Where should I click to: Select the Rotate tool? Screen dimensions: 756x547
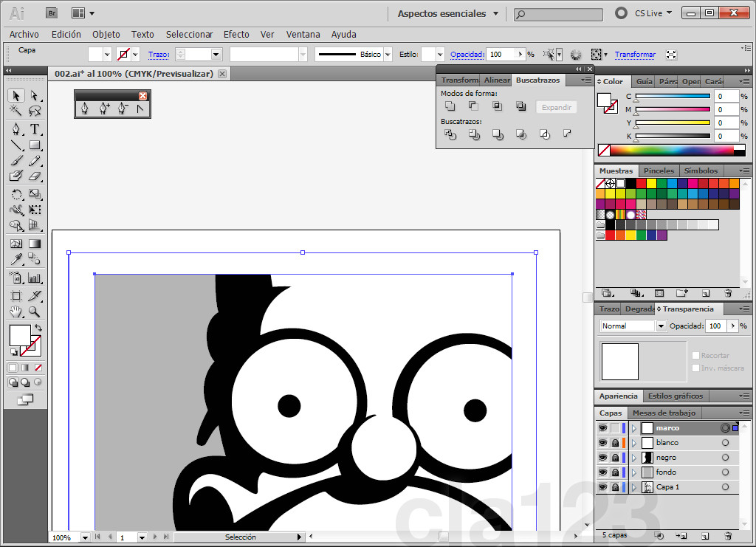click(x=16, y=194)
